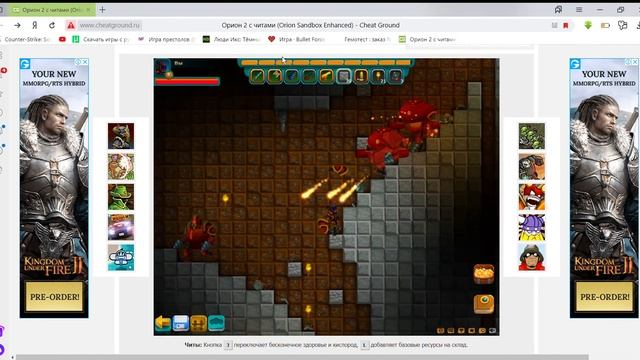Open the Игра - Bullet Force bookmark
Screen dimensions: 640x360
pyautogui.click(x=297, y=39)
